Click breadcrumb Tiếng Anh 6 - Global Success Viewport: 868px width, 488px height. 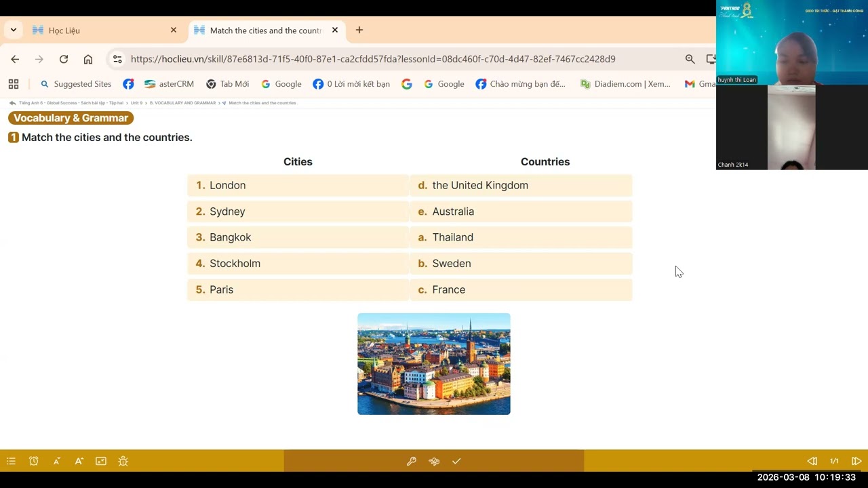click(71, 103)
